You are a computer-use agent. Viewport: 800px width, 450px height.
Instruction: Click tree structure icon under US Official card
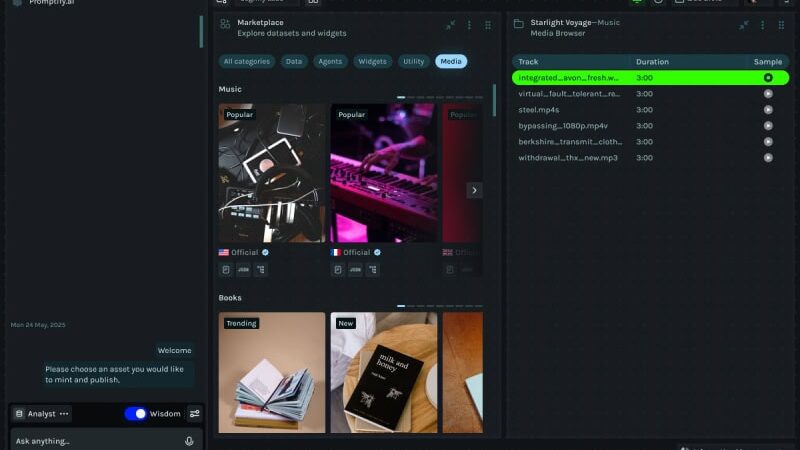pyautogui.click(x=261, y=269)
